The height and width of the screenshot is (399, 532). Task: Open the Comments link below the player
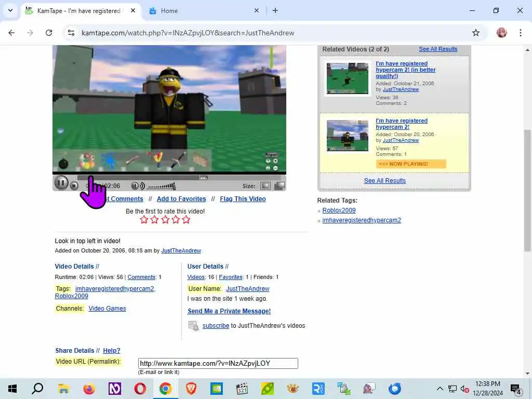(x=124, y=199)
